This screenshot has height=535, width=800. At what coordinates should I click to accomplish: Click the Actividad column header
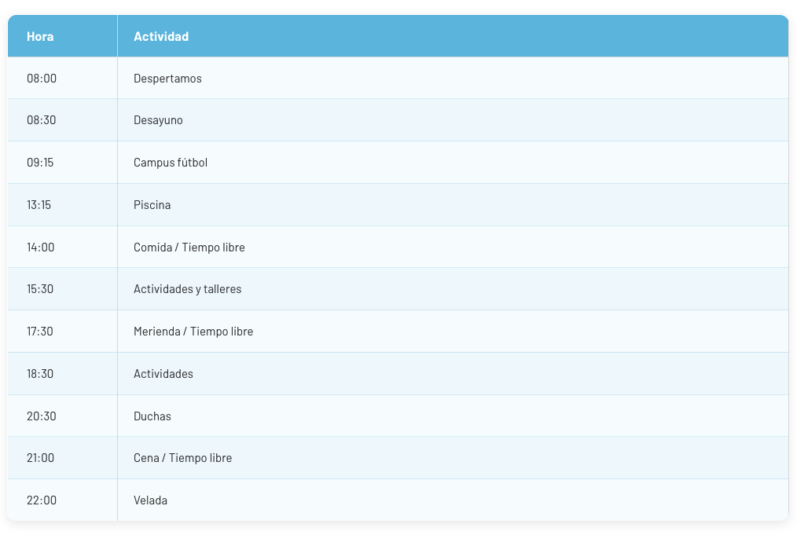[161, 37]
